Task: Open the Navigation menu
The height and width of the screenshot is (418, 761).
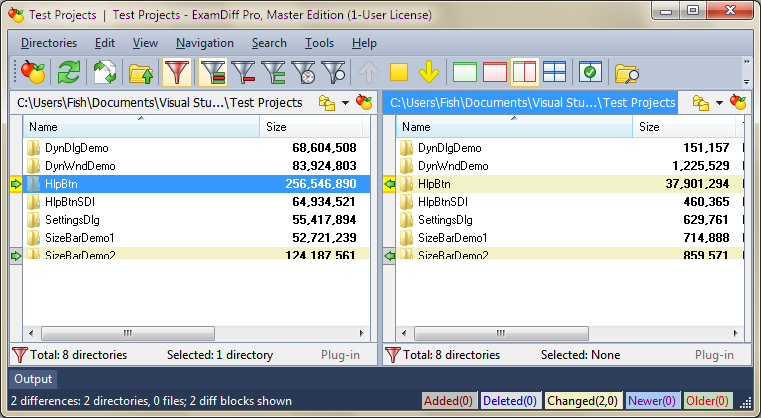Action: point(205,43)
